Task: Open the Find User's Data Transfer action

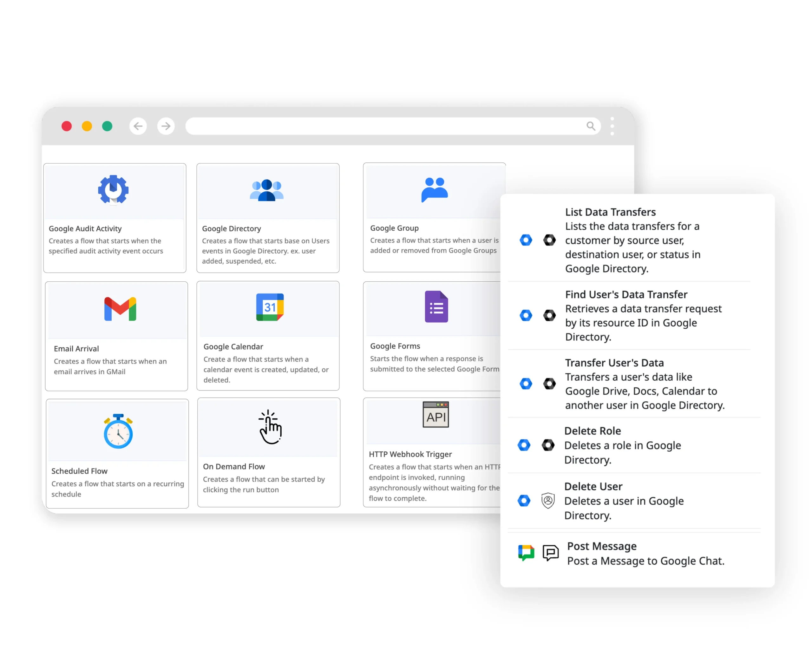Action: coord(626,294)
